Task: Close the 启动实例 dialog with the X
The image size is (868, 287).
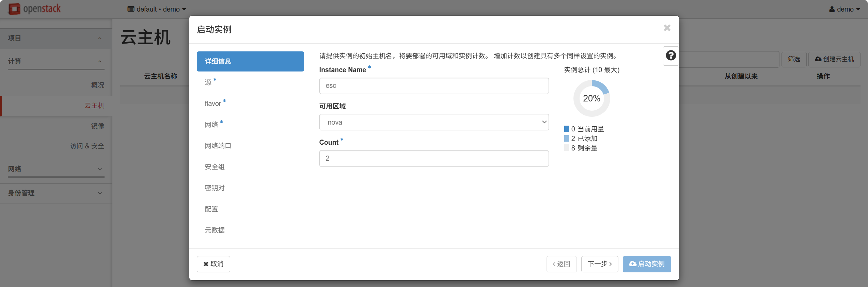Action: 667,28
